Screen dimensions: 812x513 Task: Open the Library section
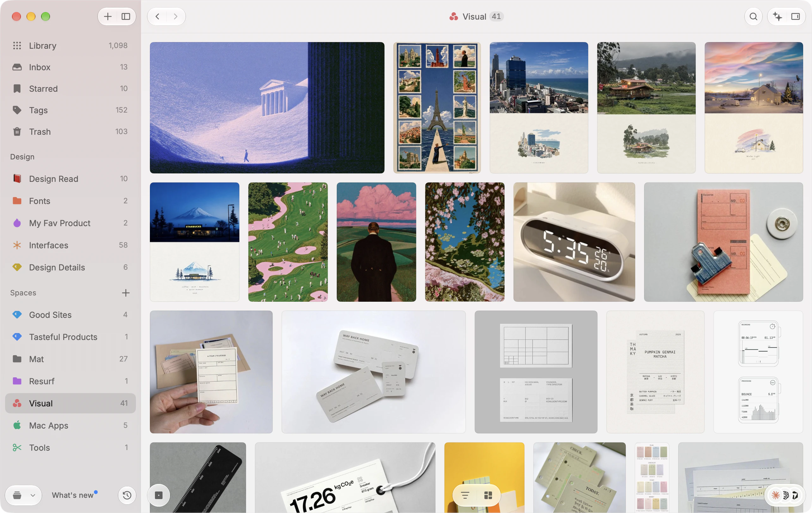70,46
